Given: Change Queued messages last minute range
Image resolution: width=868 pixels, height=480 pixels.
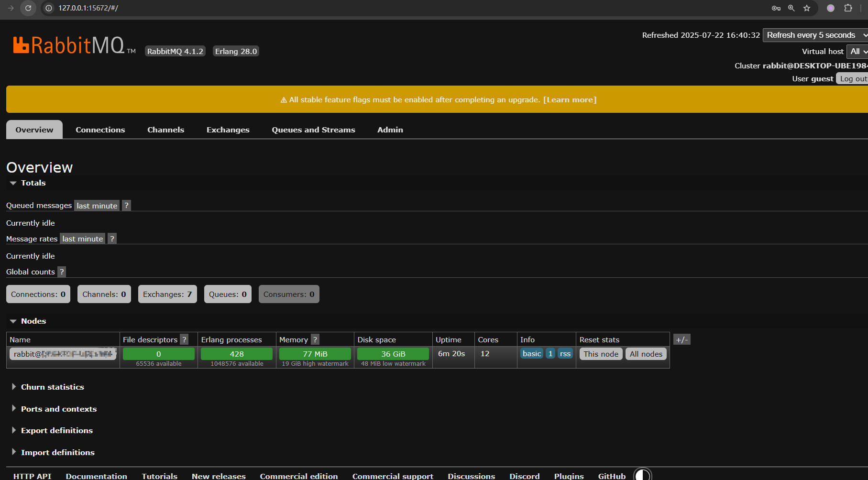Looking at the screenshot, I should [97, 206].
